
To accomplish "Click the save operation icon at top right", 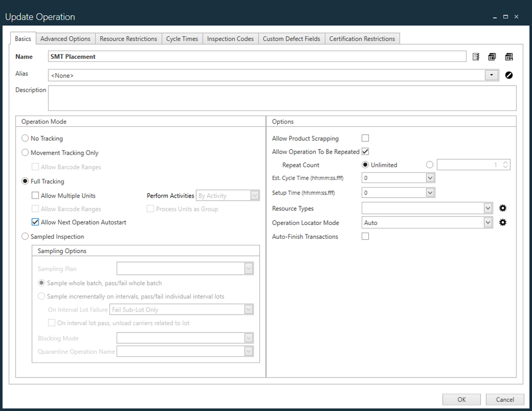I will [509, 56].
